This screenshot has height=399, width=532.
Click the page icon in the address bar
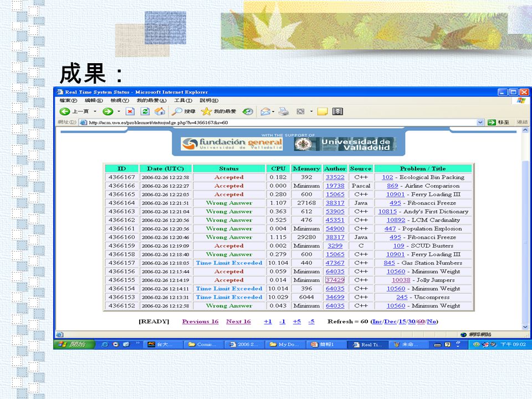83,122
